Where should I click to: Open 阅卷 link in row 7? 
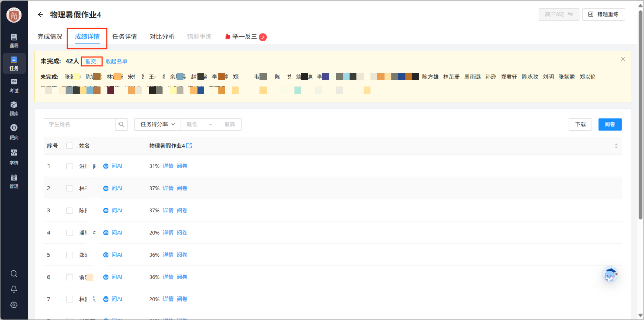(182, 299)
